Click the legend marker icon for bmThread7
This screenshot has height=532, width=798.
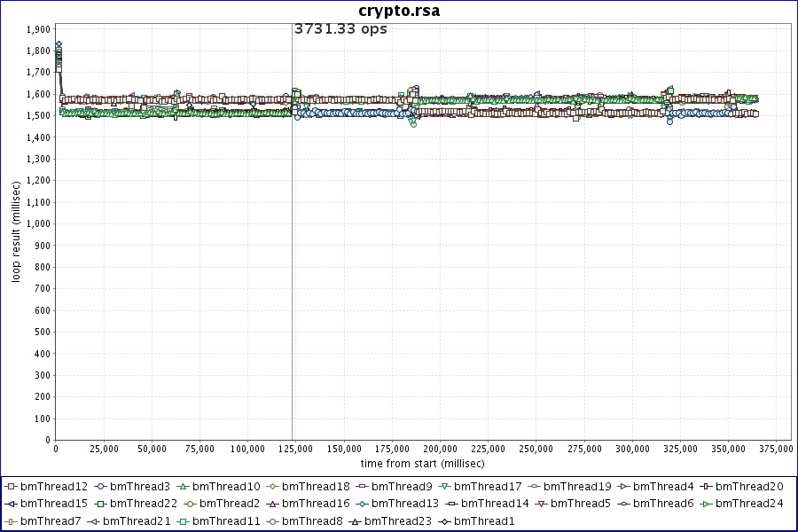[x=11, y=520]
